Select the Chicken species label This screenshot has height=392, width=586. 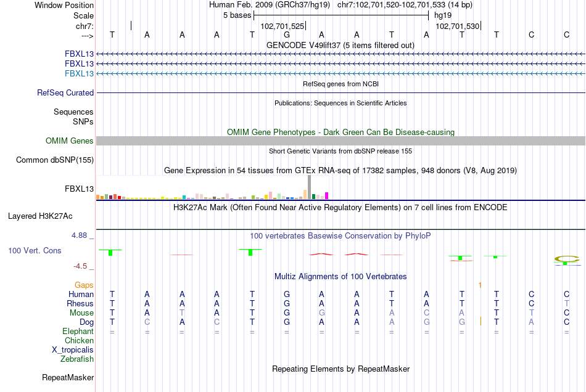click(x=79, y=340)
